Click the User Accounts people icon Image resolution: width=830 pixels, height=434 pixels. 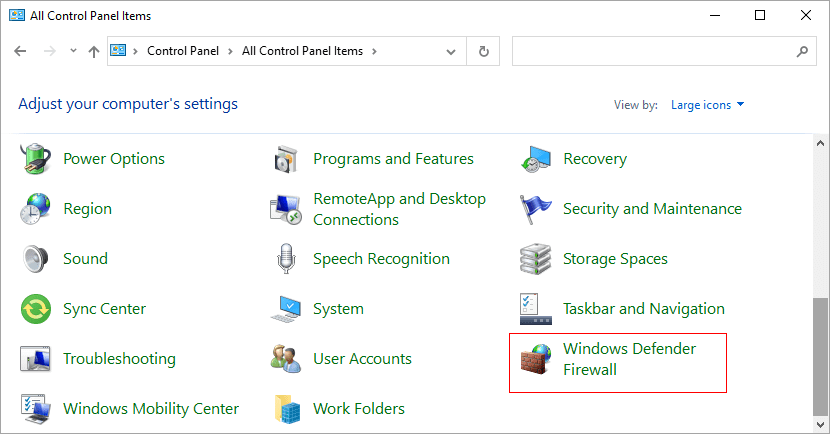pyautogui.click(x=286, y=358)
